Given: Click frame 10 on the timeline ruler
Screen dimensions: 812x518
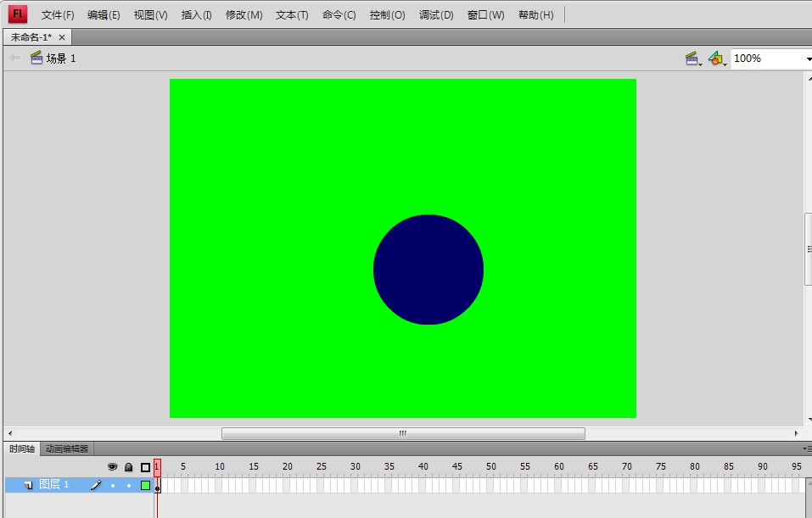Looking at the screenshot, I should pyautogui.click(x=218, y=467).
